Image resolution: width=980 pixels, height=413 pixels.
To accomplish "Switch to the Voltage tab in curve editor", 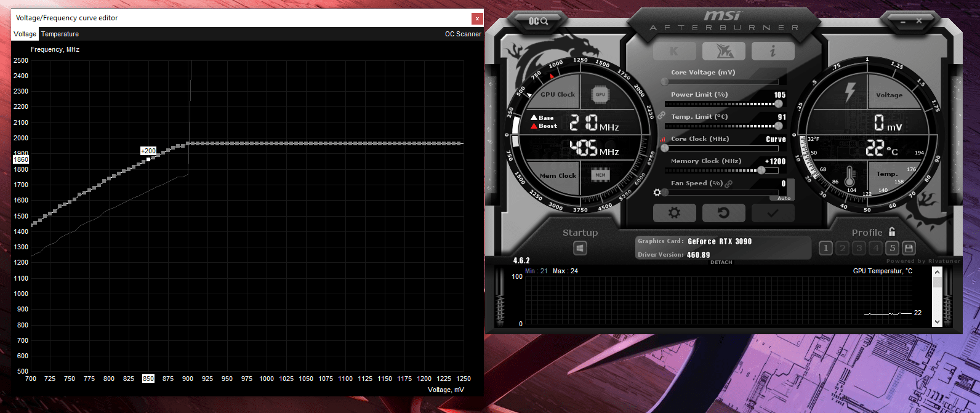I will point(25,34).
